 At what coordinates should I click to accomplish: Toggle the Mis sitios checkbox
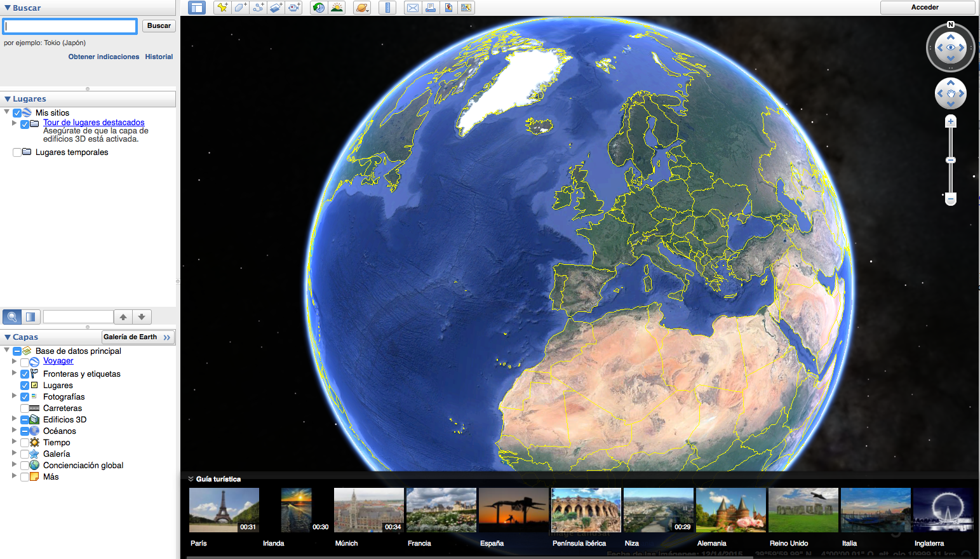pos(17,113)
